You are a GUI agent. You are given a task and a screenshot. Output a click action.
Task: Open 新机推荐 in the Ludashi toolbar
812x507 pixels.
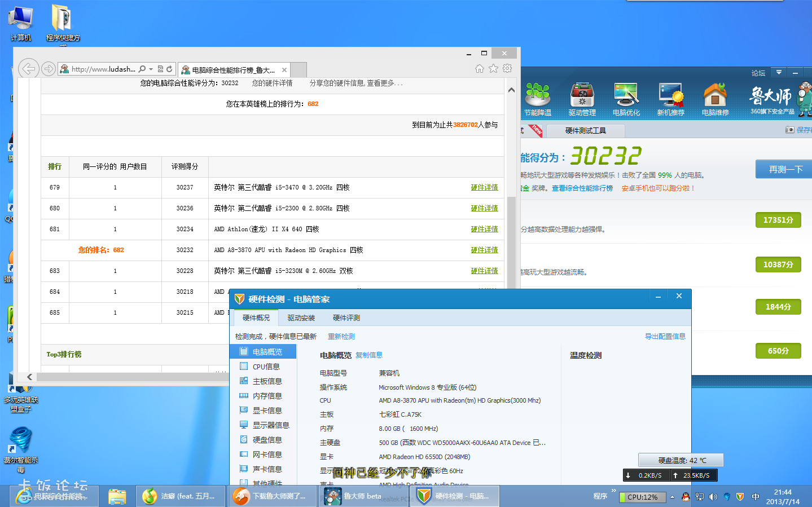pyautogui.click(x=670, y=99)
